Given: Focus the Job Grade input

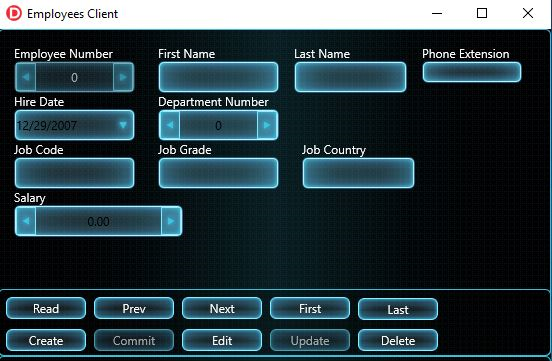Looking at the screenshot, I should [218, 173].
